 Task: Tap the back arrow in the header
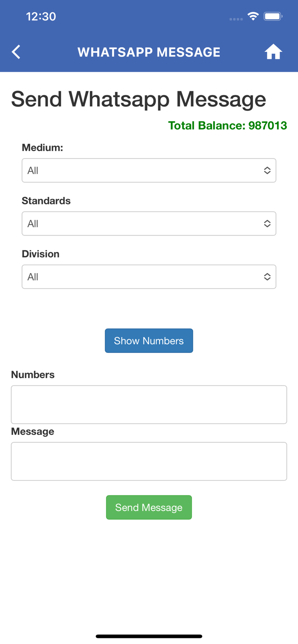click(16, 52)
